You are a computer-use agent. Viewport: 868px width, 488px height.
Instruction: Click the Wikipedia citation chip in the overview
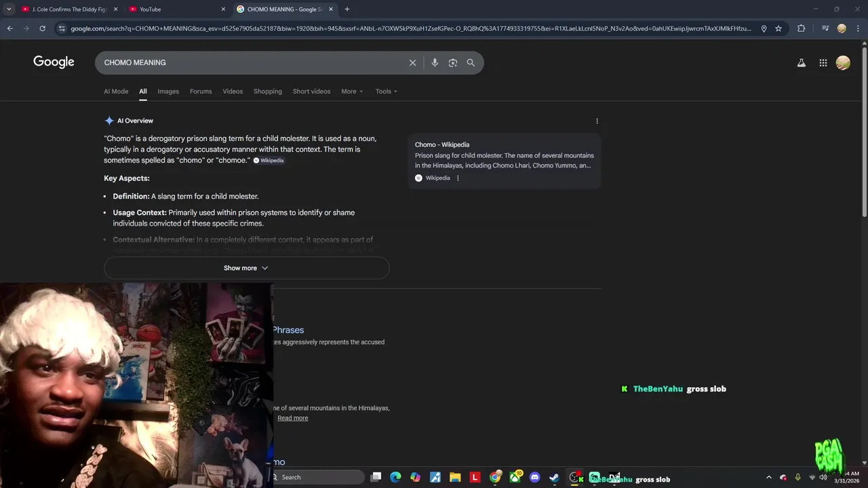[x=269, y=161]
